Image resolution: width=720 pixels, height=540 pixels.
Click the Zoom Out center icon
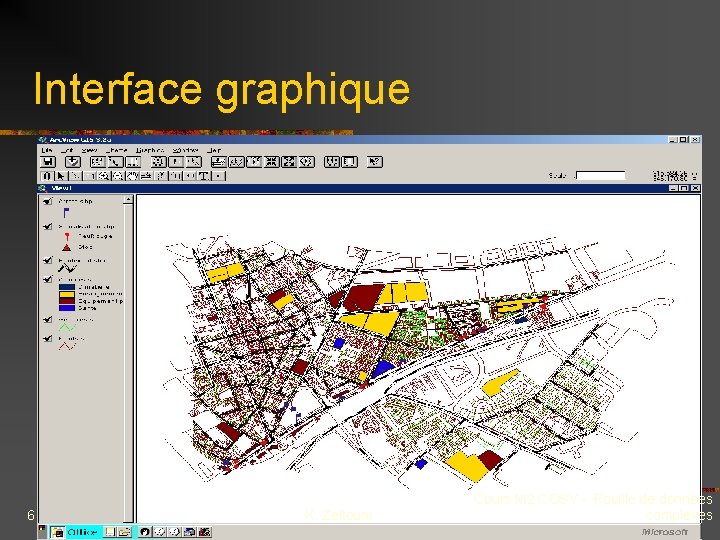click(x=289, y=162)
